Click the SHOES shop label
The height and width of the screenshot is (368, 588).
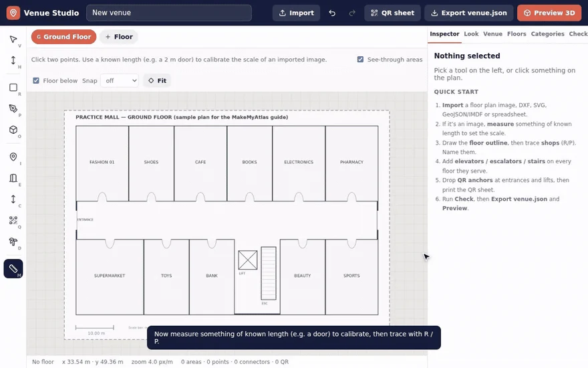(x=151, y=162)
